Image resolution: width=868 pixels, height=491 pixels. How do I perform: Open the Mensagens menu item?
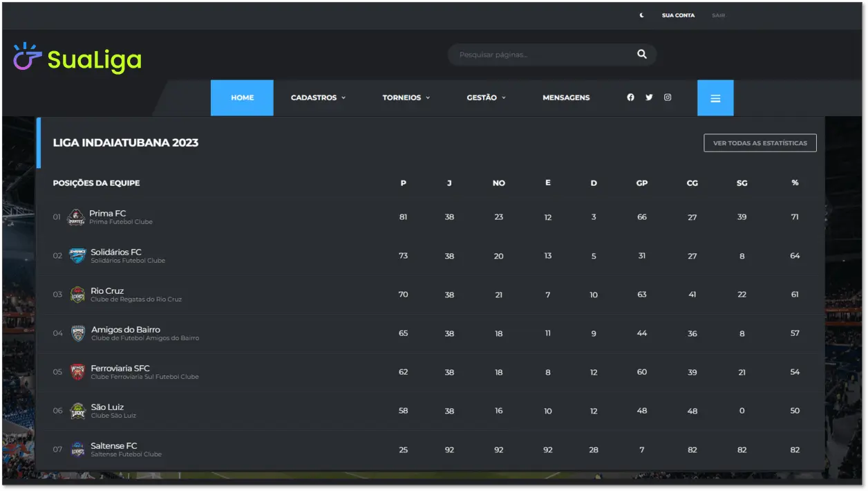(x=566, y=98)
